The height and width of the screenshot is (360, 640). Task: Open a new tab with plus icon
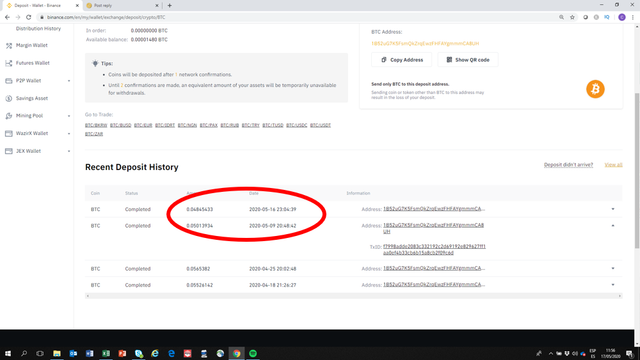(x=169, y=6)
